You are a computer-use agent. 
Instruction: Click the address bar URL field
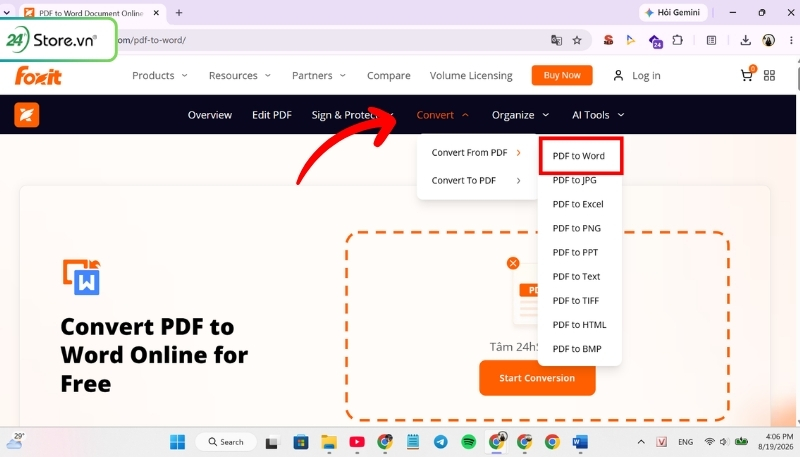pos(327,40)
